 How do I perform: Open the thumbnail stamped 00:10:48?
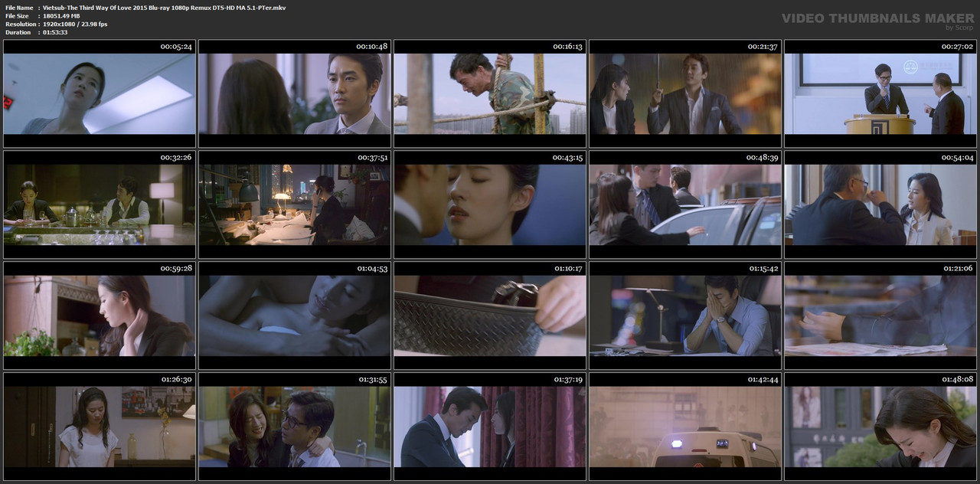click(295, 93)
